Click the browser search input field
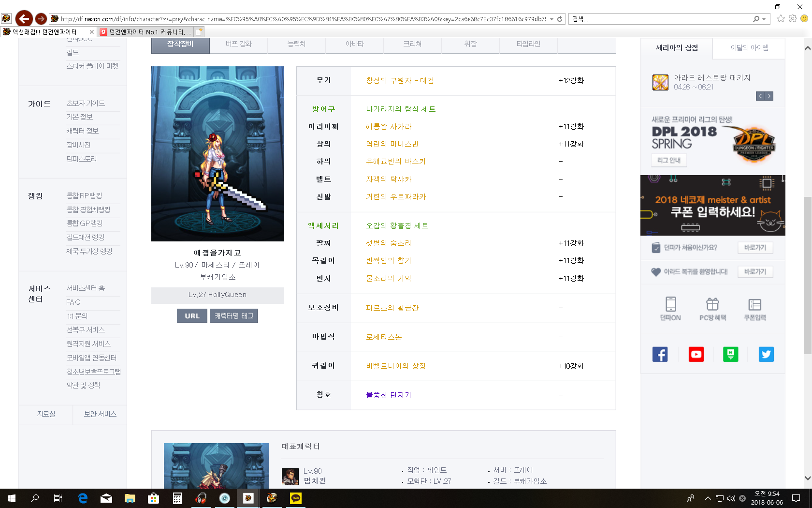Image resolution: width=812 pixels, height=508 pixels. [660, 19]
